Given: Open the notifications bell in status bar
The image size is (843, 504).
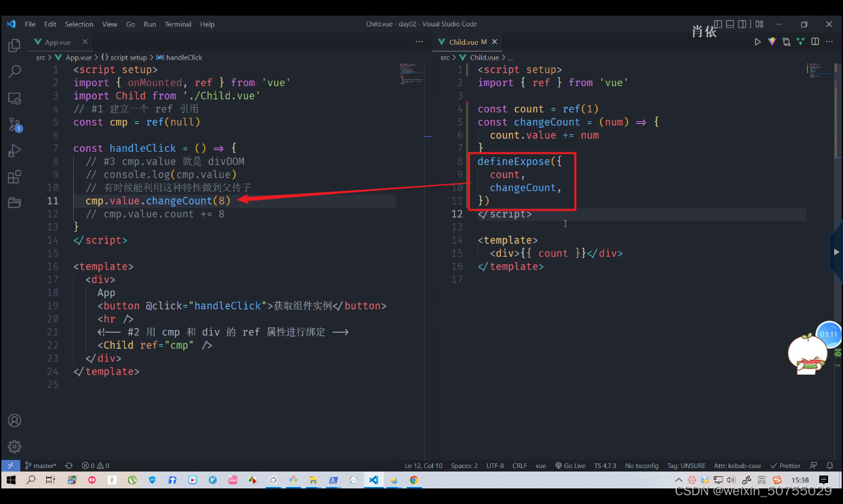Looking at the screenshot, I should coord(831,465).
